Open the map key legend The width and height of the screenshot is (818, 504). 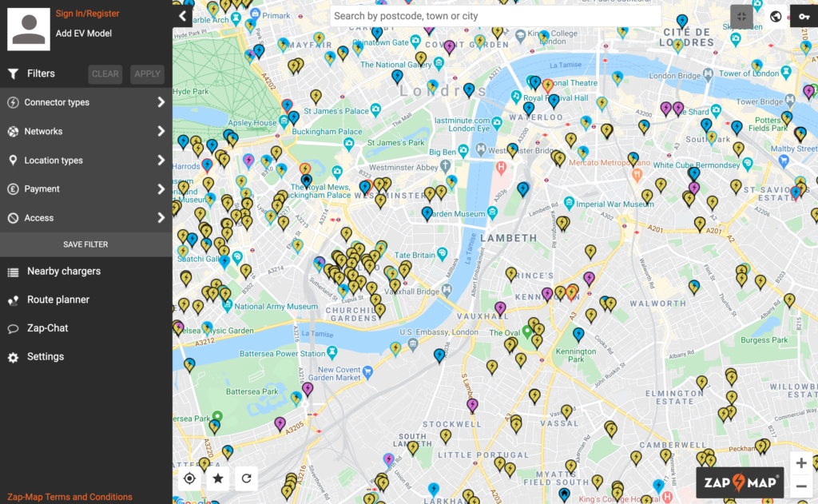(804, 17)
